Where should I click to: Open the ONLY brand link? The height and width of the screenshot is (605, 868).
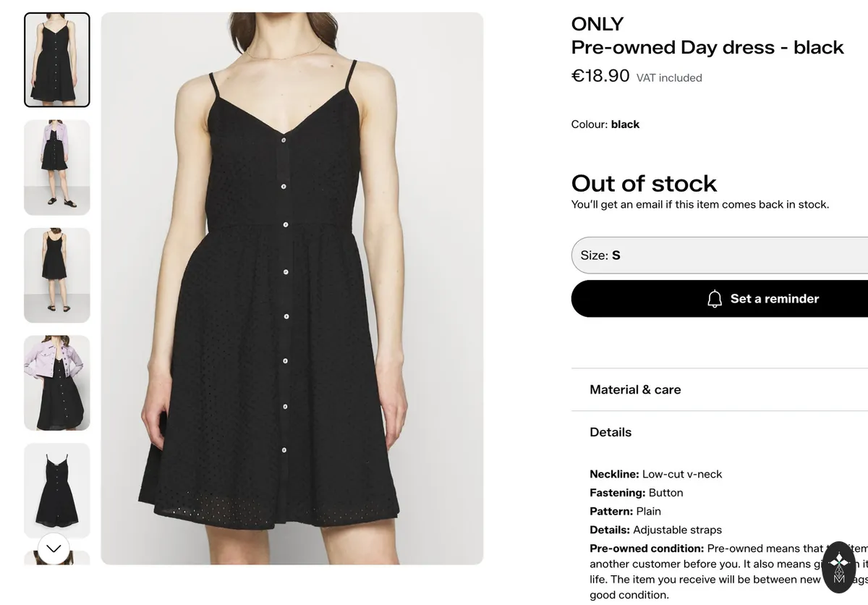597,24
